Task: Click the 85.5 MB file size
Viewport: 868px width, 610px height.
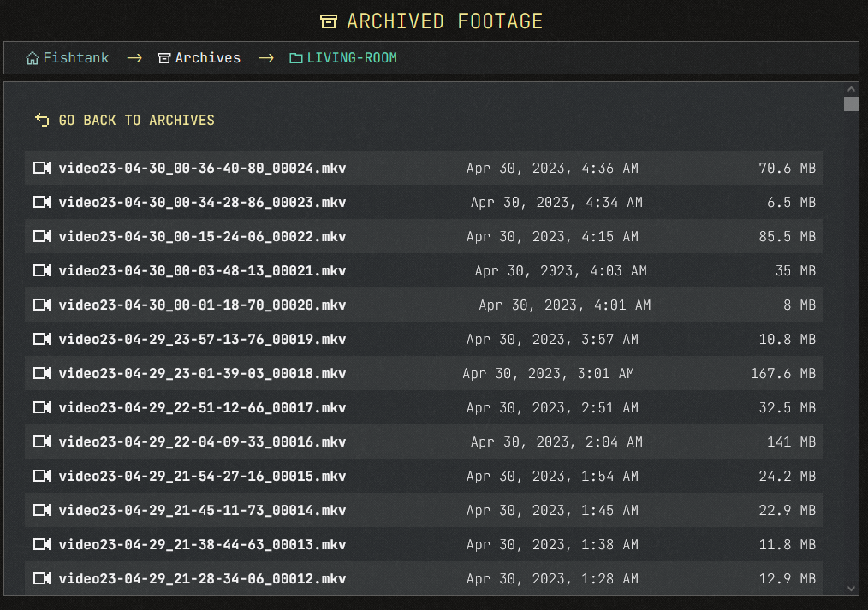Action: tap(788, 237)
